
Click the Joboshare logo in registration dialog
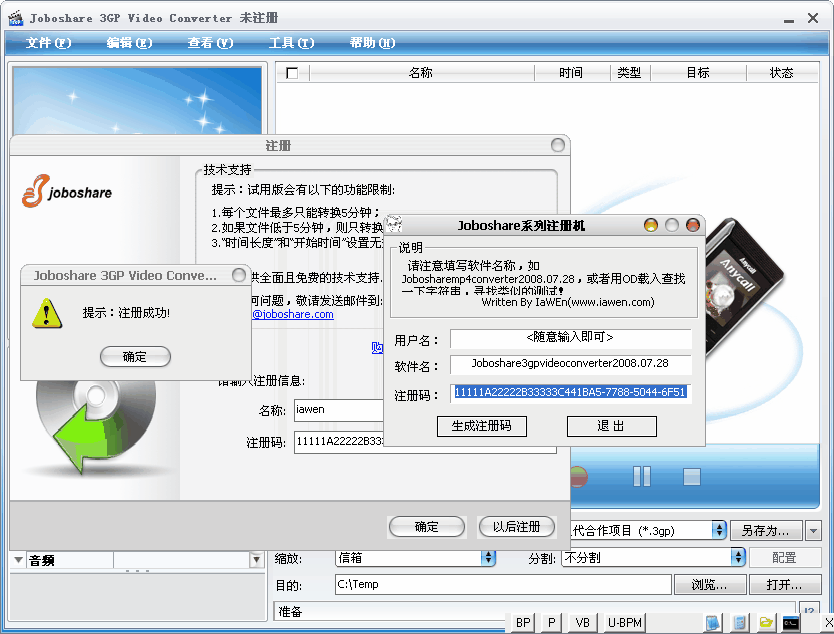68,190
